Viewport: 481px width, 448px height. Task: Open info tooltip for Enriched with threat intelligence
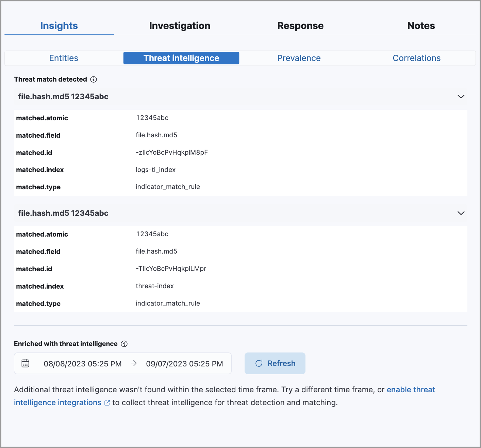pyautogui.click(x=124, y=344)
